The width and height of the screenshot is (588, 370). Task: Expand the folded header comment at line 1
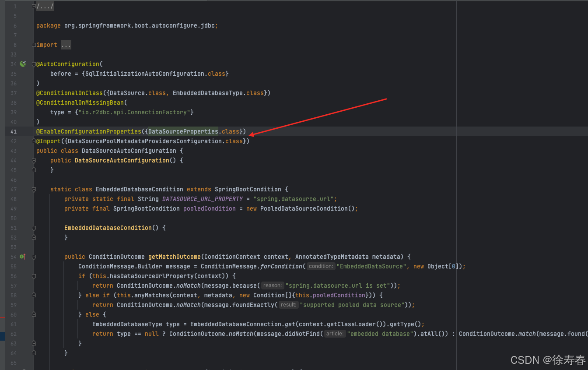click(x=34, y=6)
